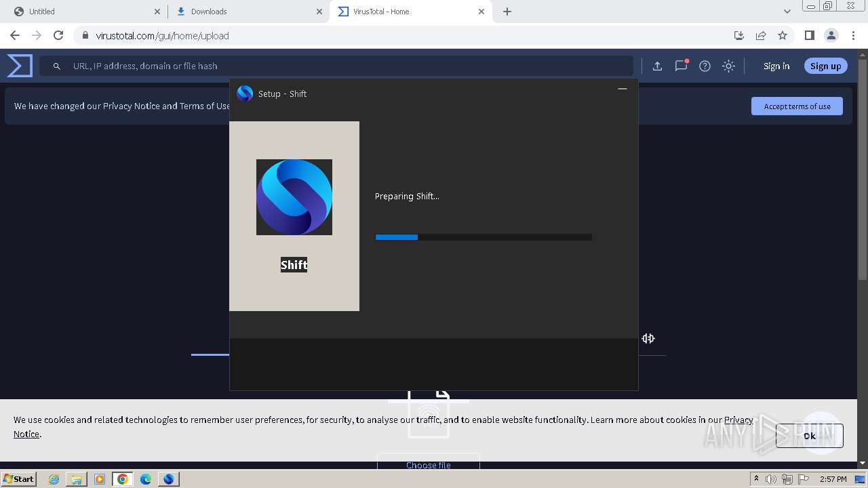Go forward in browser history

tap(37, 35)
